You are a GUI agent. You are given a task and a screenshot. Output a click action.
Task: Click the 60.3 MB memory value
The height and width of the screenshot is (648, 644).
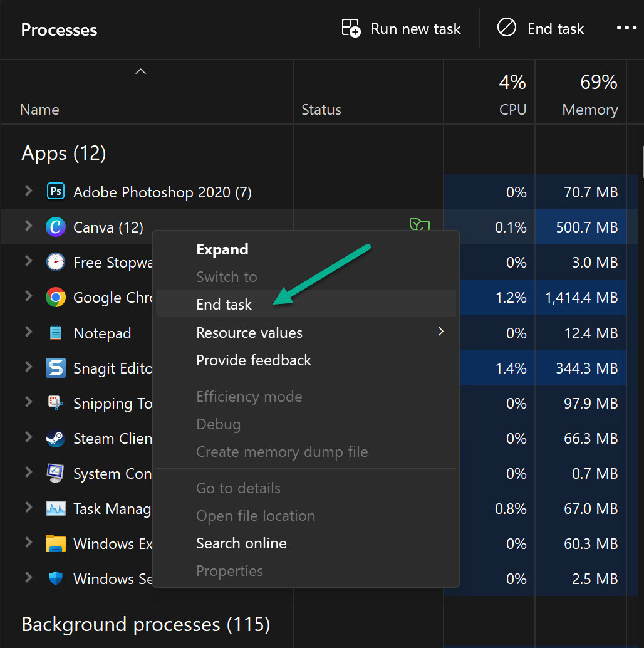[591, 544]
